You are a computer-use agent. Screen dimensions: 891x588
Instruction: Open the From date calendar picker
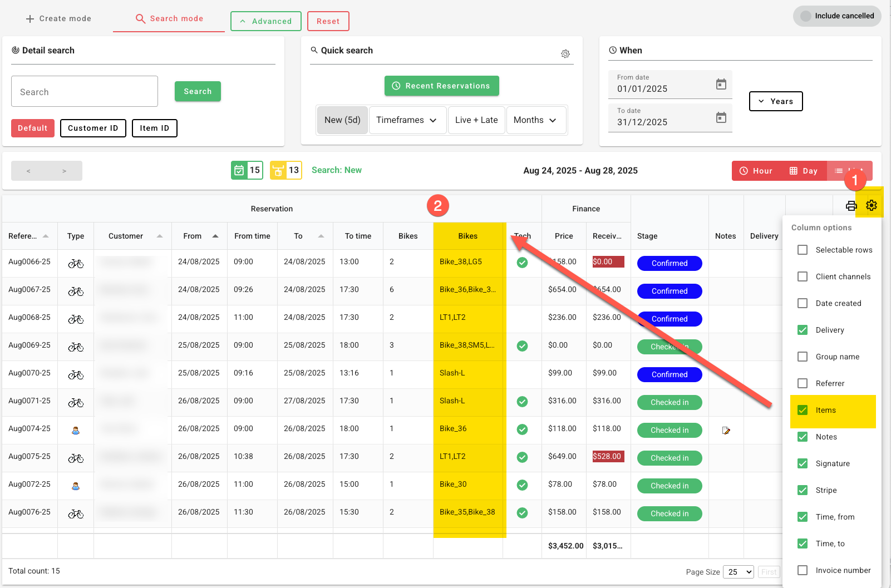point(721,84)
